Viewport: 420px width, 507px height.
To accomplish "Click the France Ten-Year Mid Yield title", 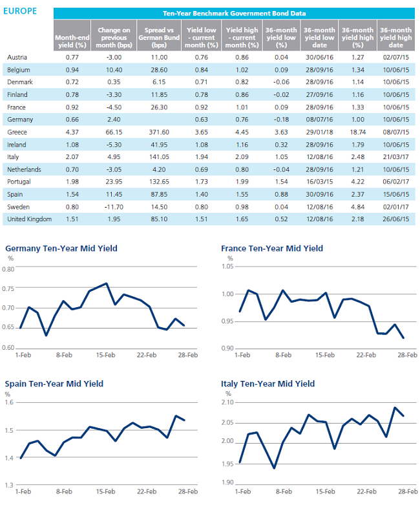I will [272, 248].
